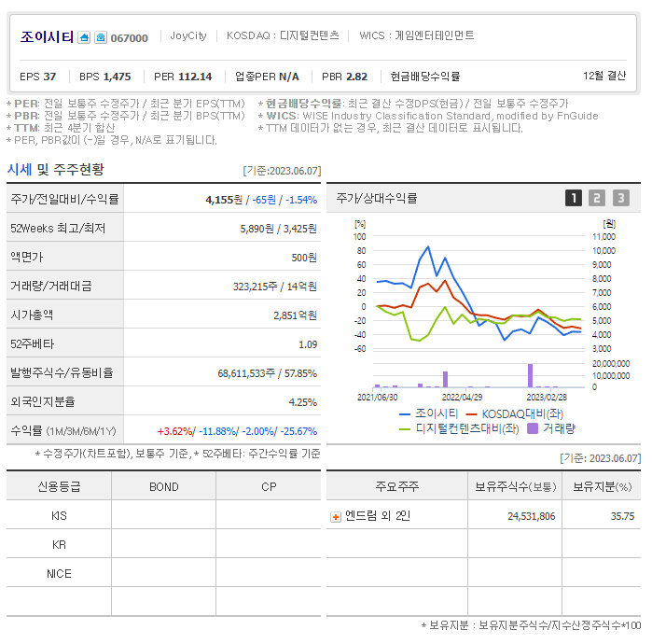
Task: Click the 52주베타 1.09 value
Action: click(x=308, y=344)
